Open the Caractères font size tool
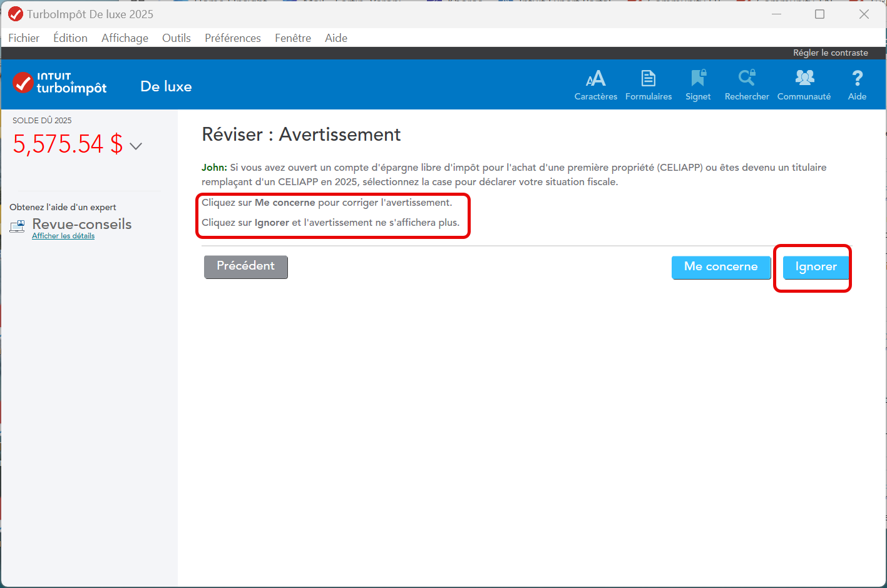887x588 pixels. point(595,79)
